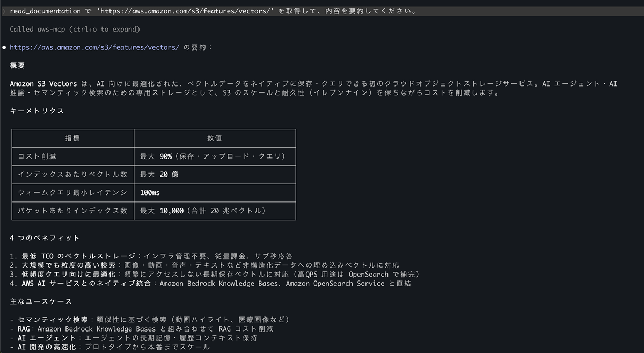Click the '100ms' value cell

[215, 193]
